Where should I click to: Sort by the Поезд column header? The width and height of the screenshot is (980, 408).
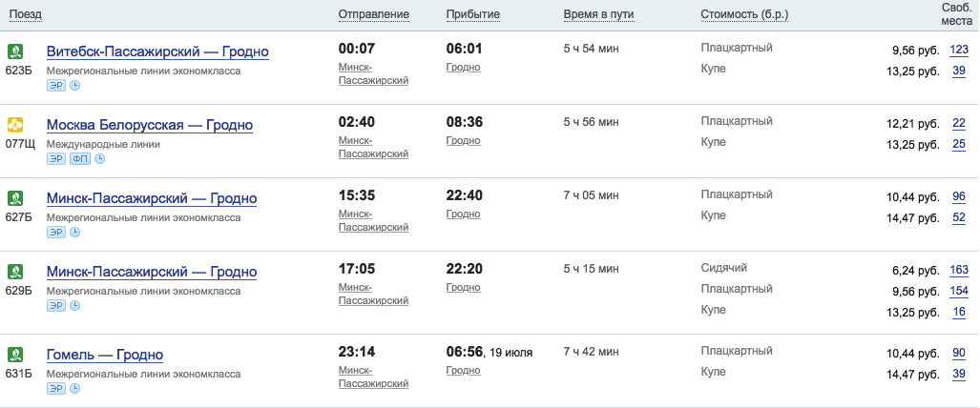26,14
